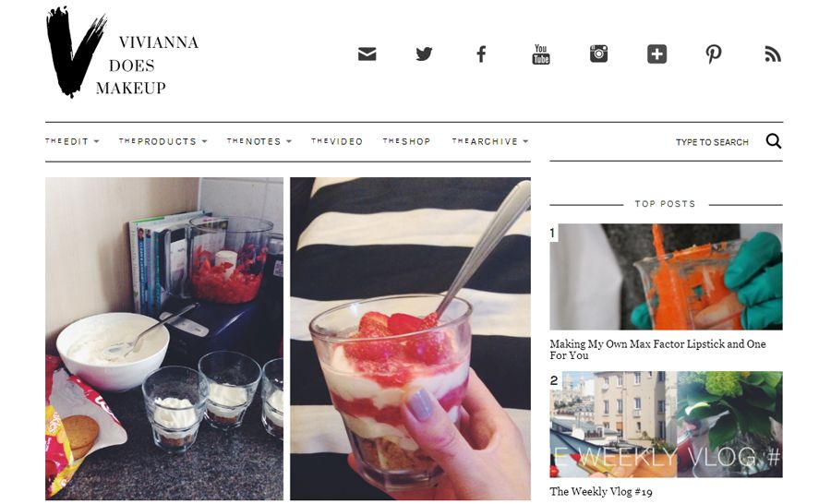Focus the Type to Search field
The image size is (831, 504).
712,142
